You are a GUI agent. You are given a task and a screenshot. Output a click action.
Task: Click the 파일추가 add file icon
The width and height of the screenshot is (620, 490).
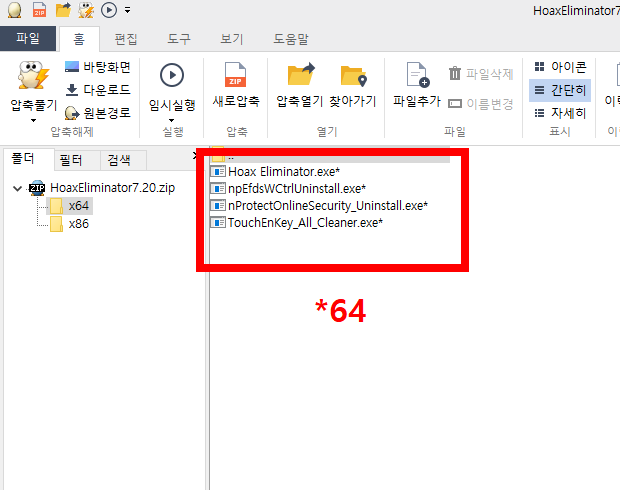(418, 74)
